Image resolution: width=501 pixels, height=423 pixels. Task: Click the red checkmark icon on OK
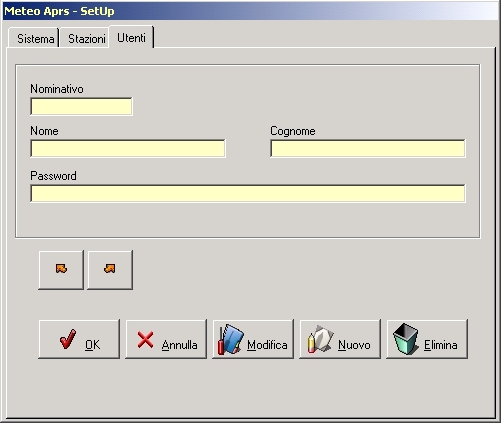[x=68, y=339]
